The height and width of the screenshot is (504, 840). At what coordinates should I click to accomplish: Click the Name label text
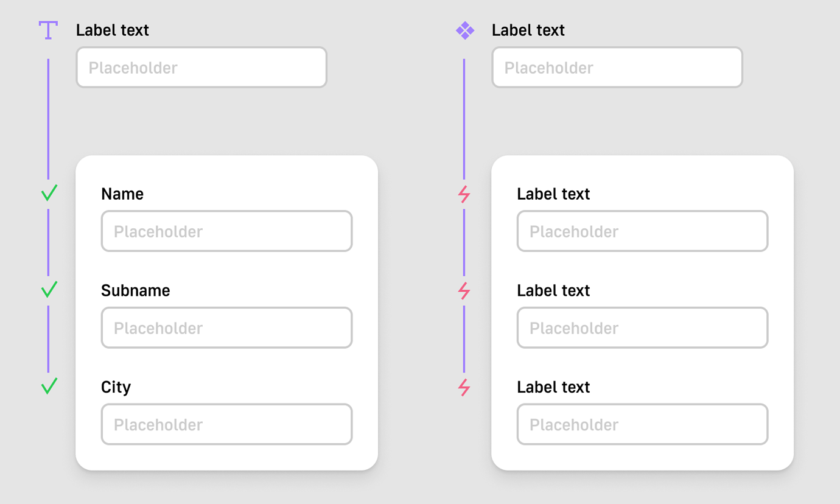pyautogui.click(x=122, y=194)
